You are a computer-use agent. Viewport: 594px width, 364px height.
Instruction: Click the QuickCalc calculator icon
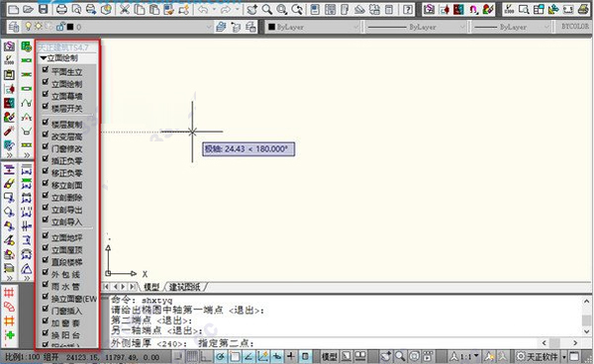tap(389, 10)
